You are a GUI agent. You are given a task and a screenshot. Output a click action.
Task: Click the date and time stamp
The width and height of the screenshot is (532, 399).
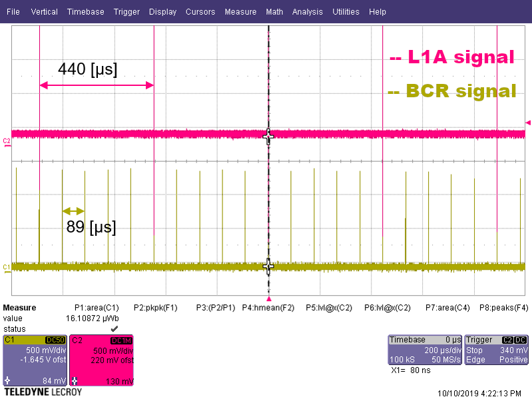479,394
